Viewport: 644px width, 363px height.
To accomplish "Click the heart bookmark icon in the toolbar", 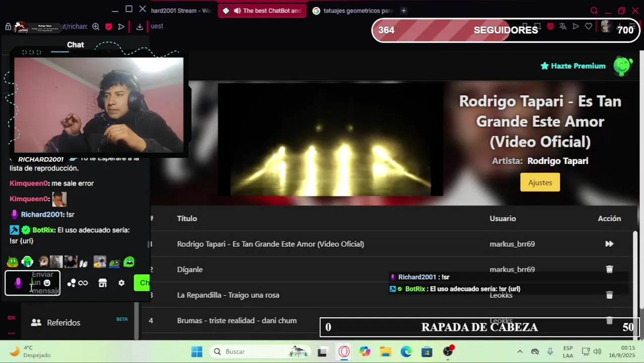I will pos(589,26).
